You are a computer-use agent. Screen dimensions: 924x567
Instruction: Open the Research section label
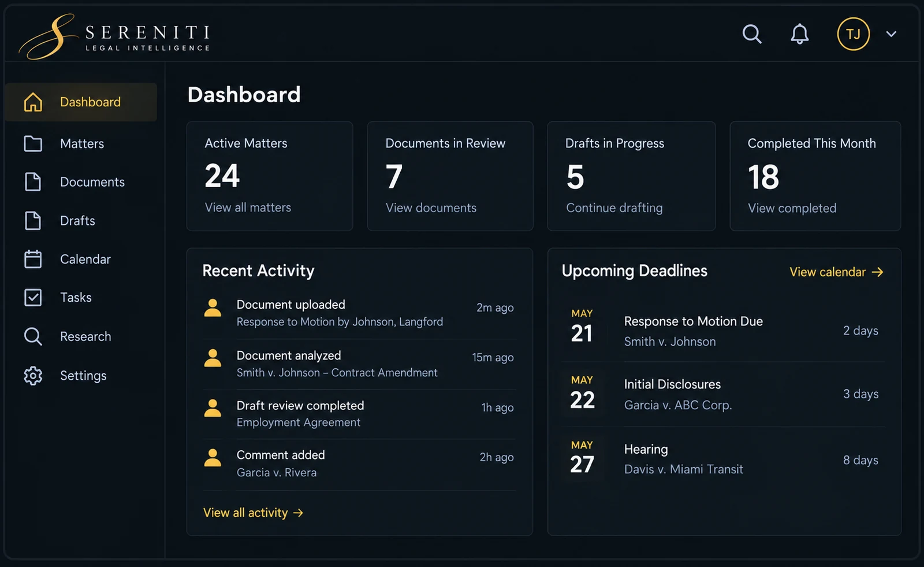tap(85, 336)
